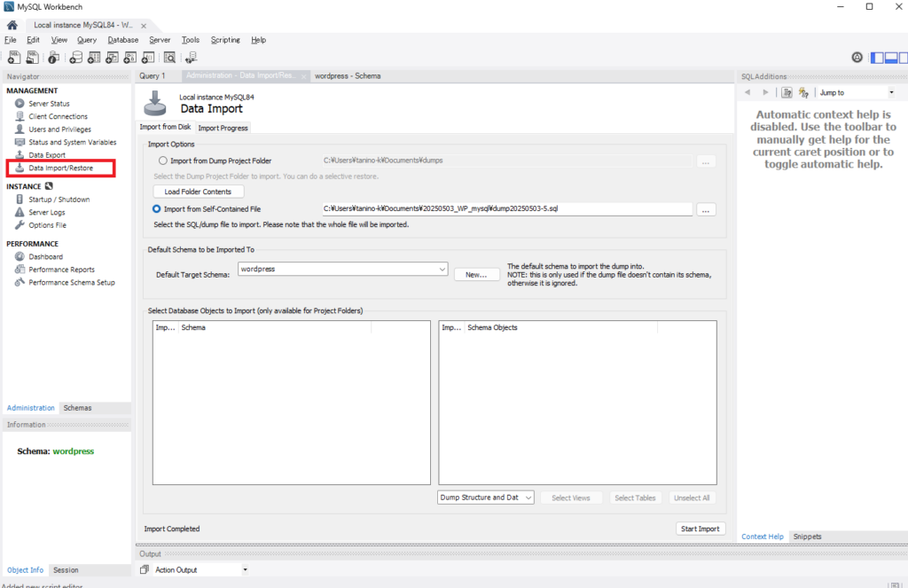Screen dimensions: 908x588
Task: Click the Schema Objects column header
Action: click(561, 327)
